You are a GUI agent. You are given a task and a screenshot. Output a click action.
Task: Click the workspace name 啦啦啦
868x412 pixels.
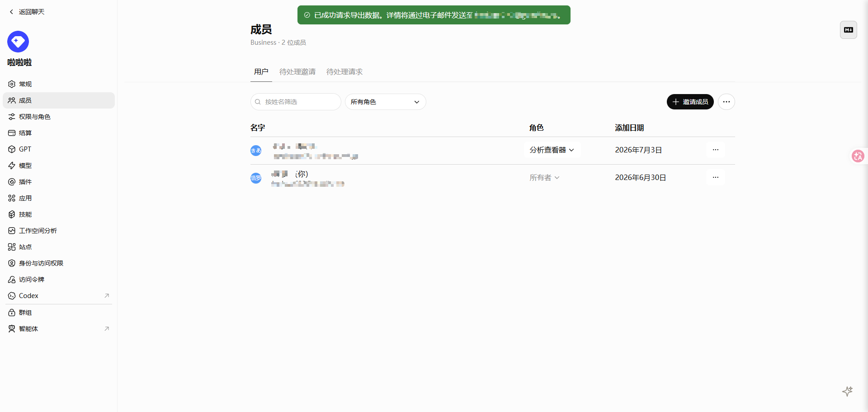(x=19, y=62)
